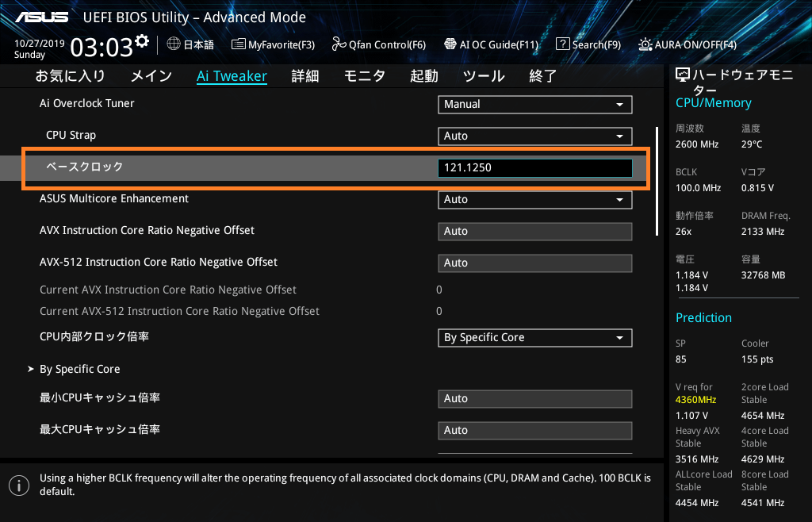Click the 03:03 clock display
Screen dimensions: 812x522
coord(101,48)
